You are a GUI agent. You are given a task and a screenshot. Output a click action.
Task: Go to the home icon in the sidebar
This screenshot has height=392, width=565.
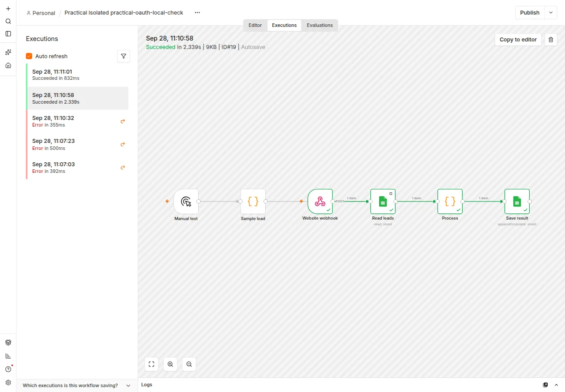click(8, 65)
